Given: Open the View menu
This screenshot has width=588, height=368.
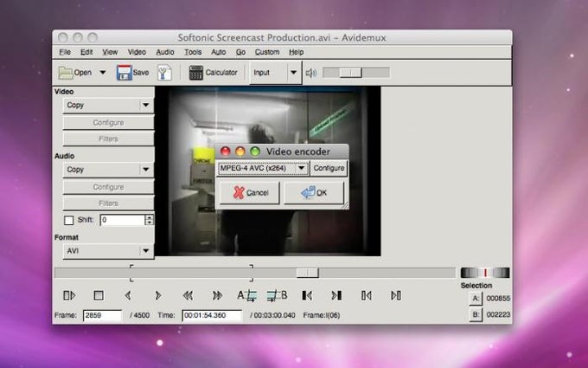Looking at the screenshot, I should [110, 52].
